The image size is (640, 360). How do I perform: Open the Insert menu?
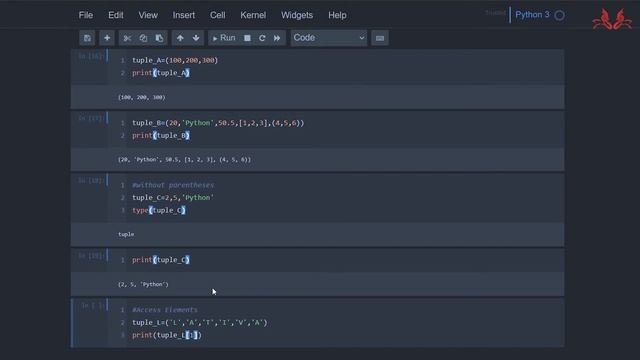point(184,15)
